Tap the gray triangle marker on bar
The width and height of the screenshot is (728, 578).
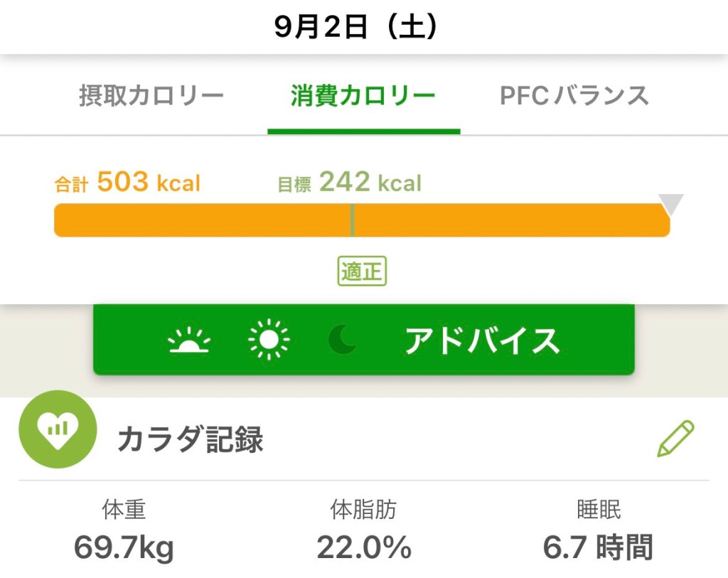(x=671, y=205)
